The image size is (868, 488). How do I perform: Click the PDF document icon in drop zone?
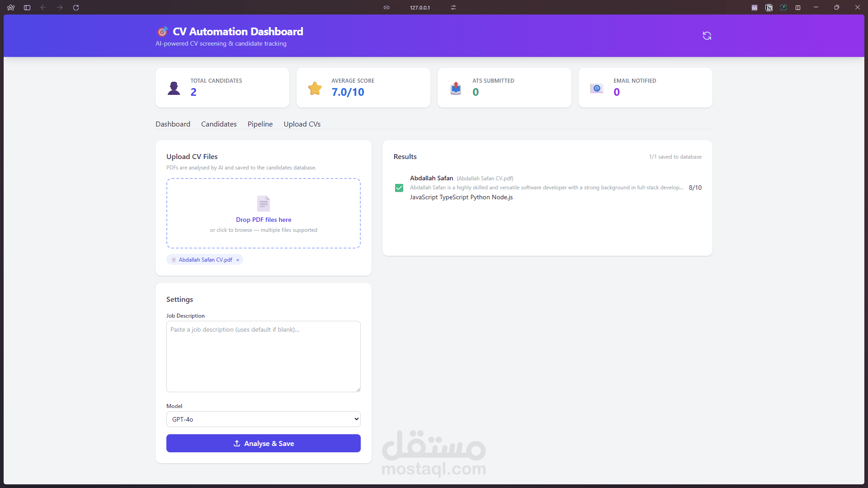click(264, 203)
